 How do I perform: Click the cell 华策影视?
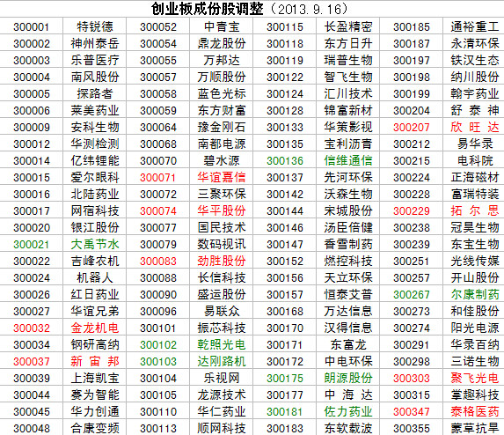(348, 127)
